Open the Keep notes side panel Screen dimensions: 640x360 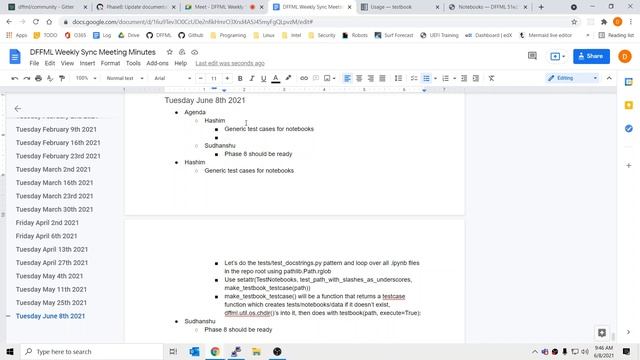(x=629, y=105)
